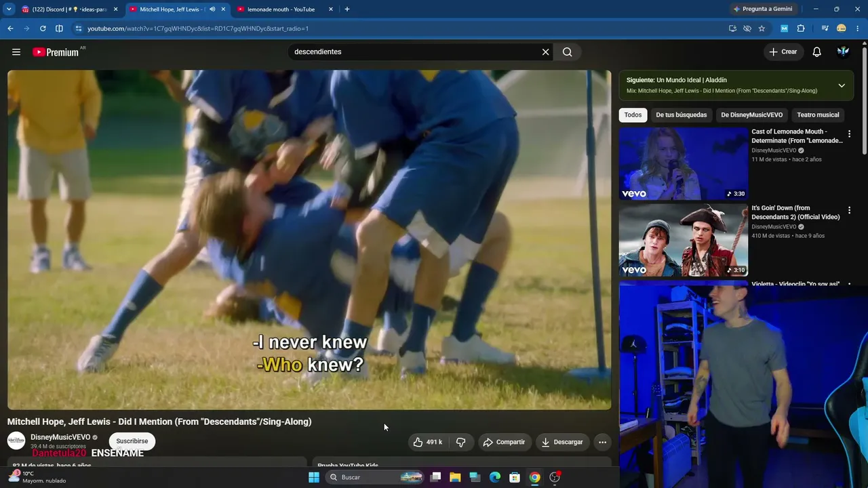868x488 pixels.
Task: Open Chrome media controls icon
Action: coord(825,28)
